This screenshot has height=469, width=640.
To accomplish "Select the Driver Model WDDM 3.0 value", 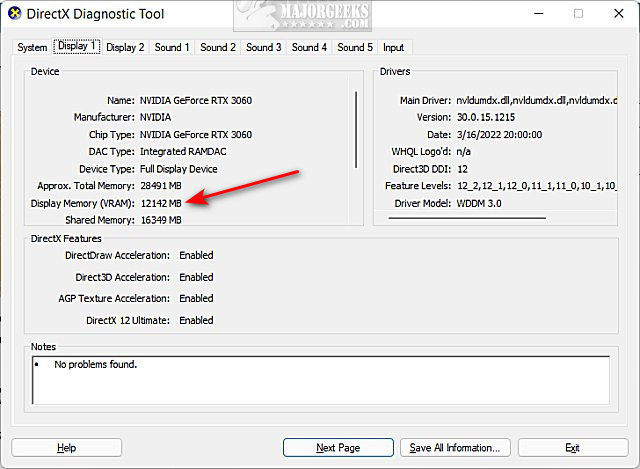I will click(479, 203).
